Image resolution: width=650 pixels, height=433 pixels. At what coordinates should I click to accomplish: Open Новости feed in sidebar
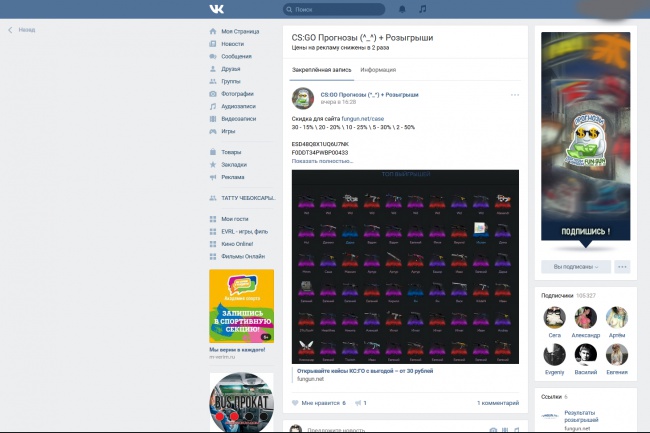coord(233,44)
